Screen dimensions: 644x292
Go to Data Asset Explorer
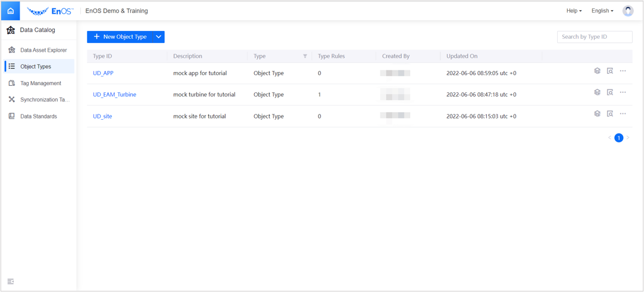[43, 50]
